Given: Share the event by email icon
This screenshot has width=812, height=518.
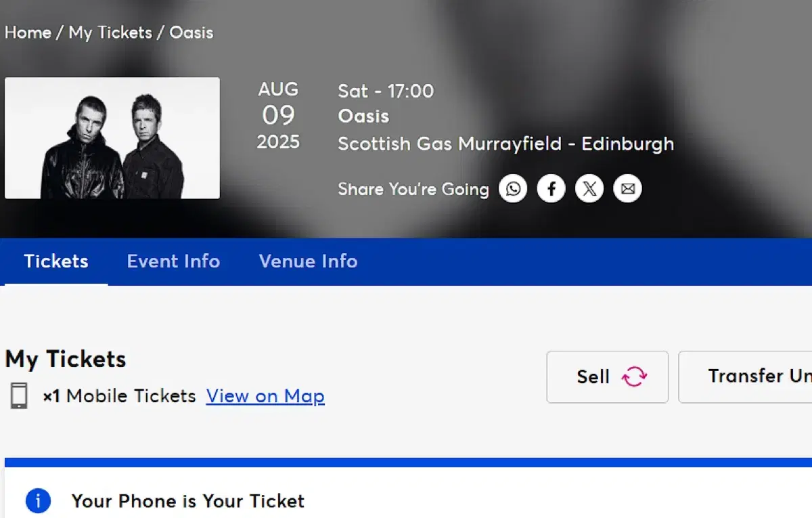Looking at the screenshot, I should [x=628, y=189].
